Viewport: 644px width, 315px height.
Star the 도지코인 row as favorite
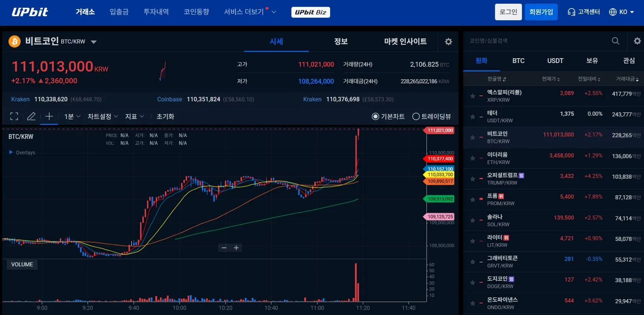(472, 283)
